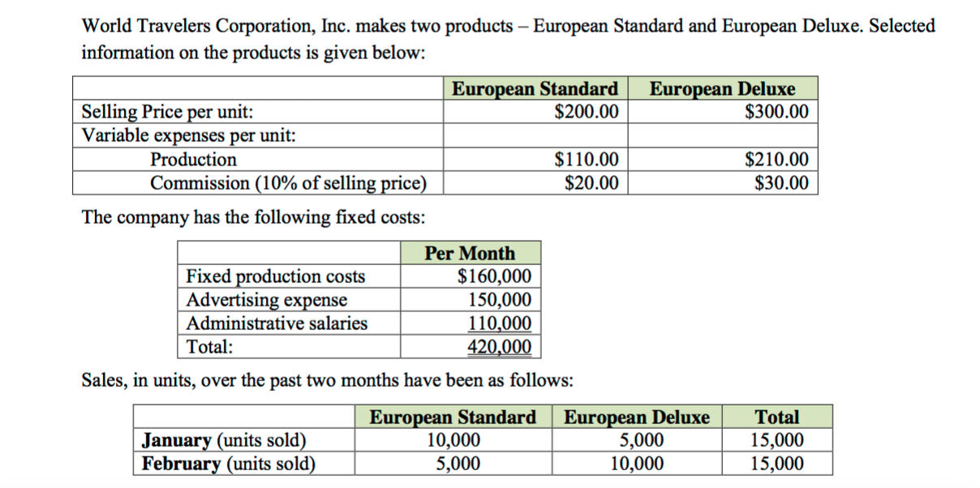
Task: Click the European Deluxe header in product table
Action: pyautogui.click(x=724, y=88)
